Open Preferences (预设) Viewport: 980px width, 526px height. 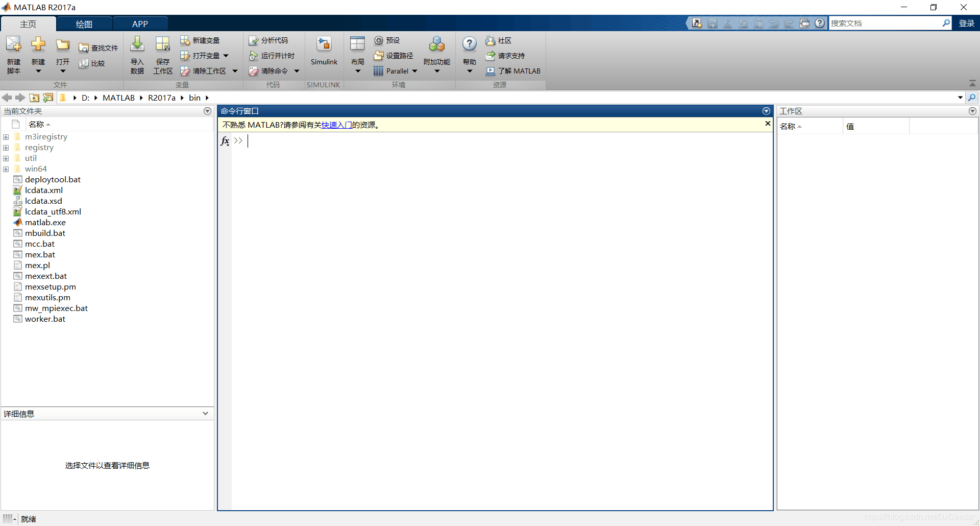387,40
